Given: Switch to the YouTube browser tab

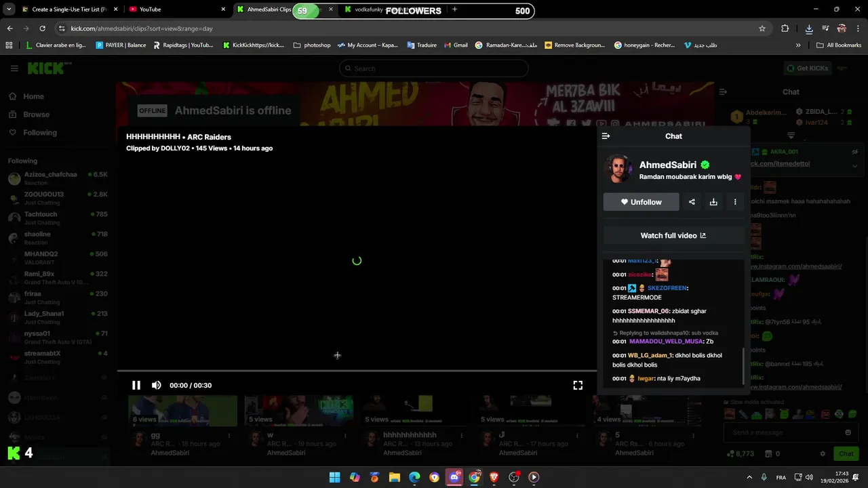Looking at the screenshot, I should click(x=176, y=9).
